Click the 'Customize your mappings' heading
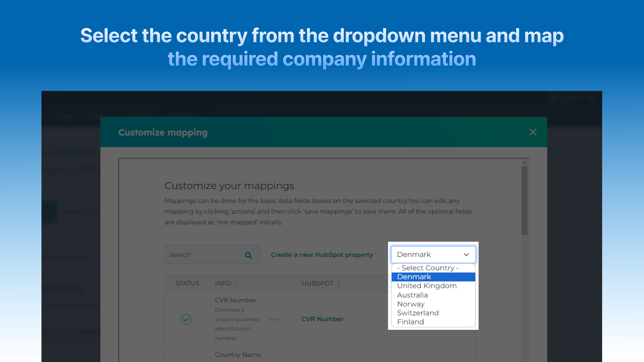The width and height of the screenshot is (644, 362). pos(229,186)
